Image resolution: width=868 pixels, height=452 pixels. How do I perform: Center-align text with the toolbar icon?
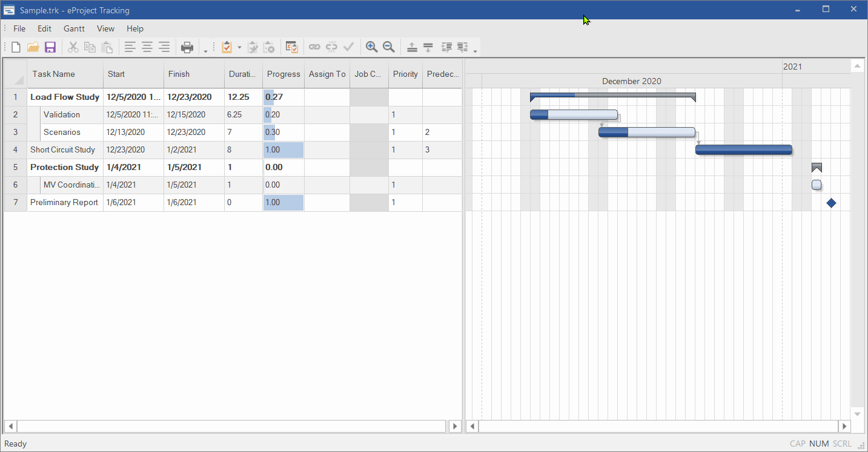point(147,47)
